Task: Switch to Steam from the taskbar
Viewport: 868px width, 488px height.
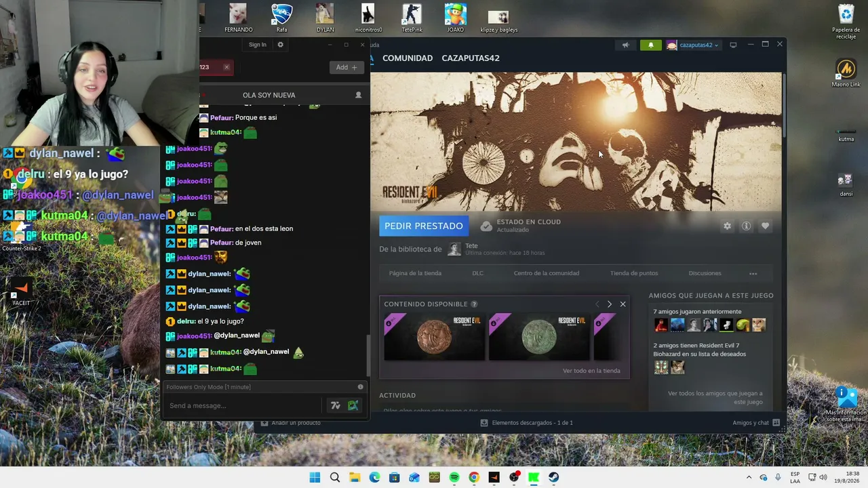Action: pos(554,477)
